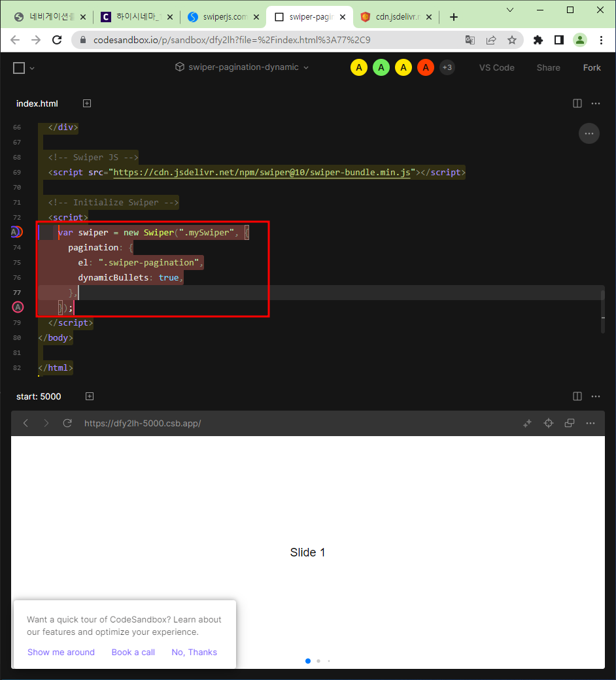Share this page from address bar

(491, 41)
